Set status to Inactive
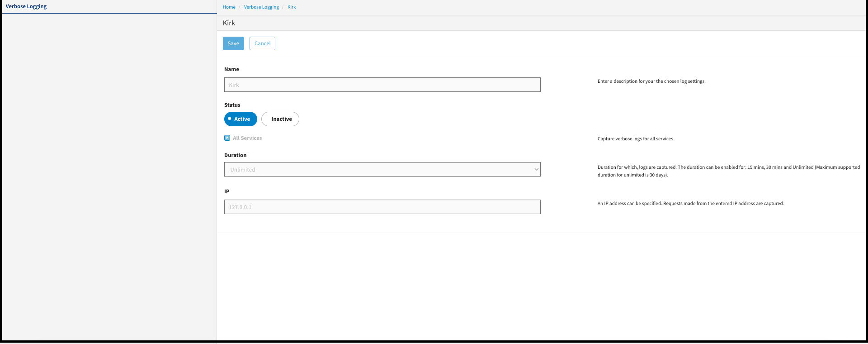The image size is (868, 344). (280, 119)
